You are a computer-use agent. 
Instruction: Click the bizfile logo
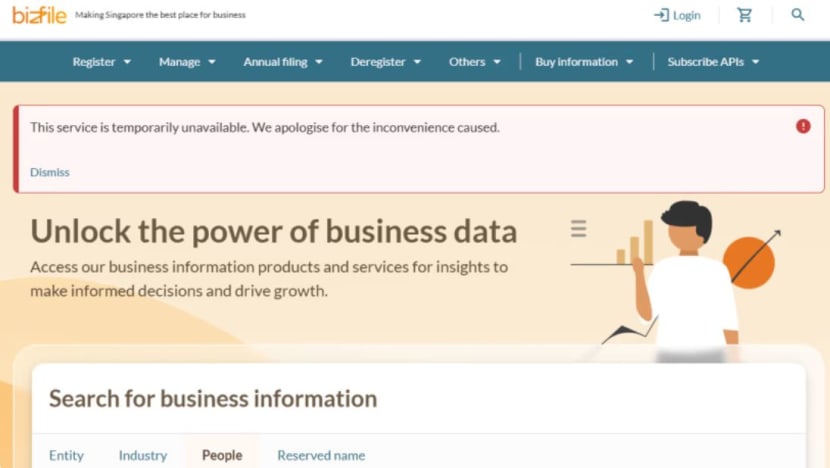tap(39, 15)
